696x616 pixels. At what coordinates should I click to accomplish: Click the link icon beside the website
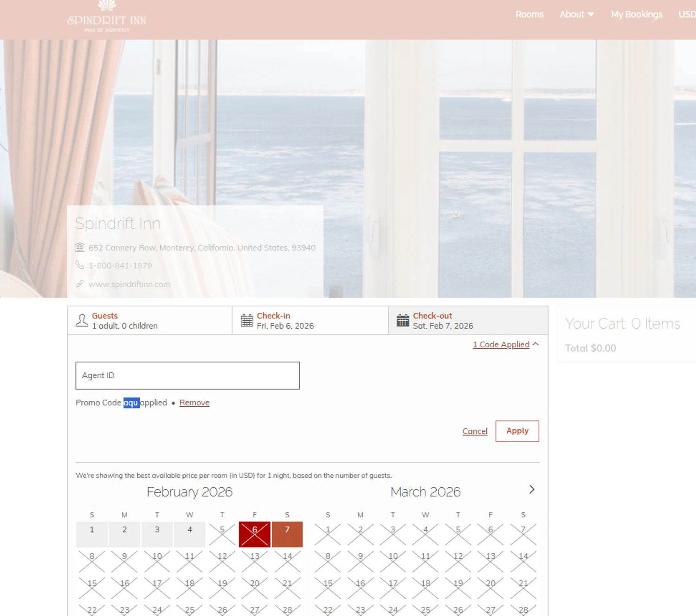80,284
